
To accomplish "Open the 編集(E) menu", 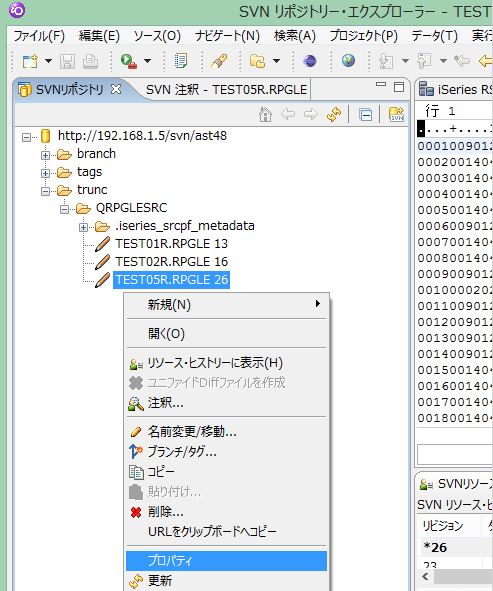I will 99,36.
